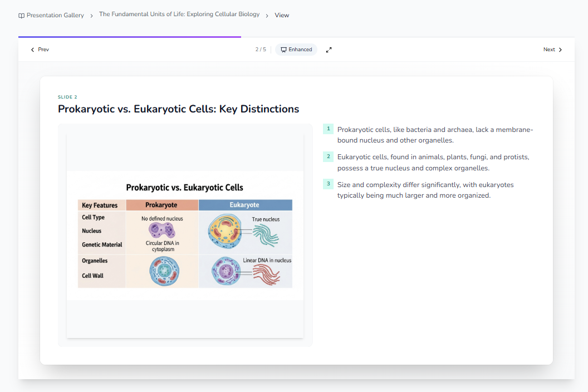Go to the Fundamental Units of Life breadcrumb
Viewport: 588px width, 392px height.
pyautogui.click(x=179, y=14)
